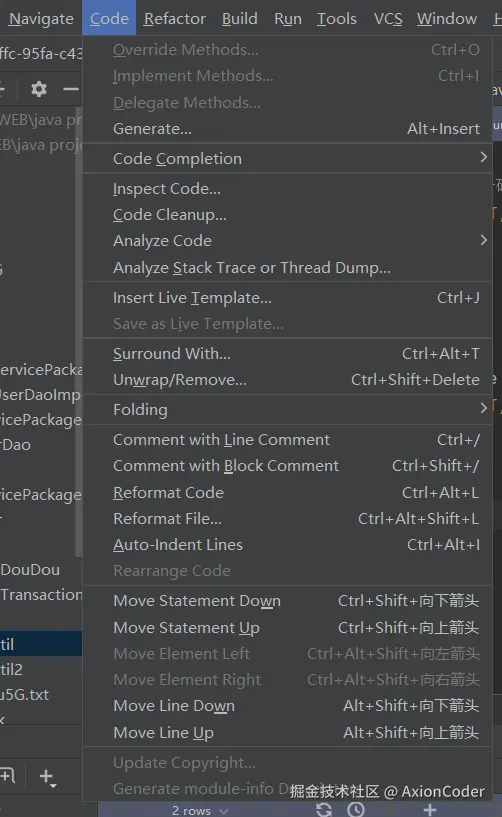Click the add plus icon at bottom left
Viewport: 502px width, 817px height.
click(x=47, y=777)
